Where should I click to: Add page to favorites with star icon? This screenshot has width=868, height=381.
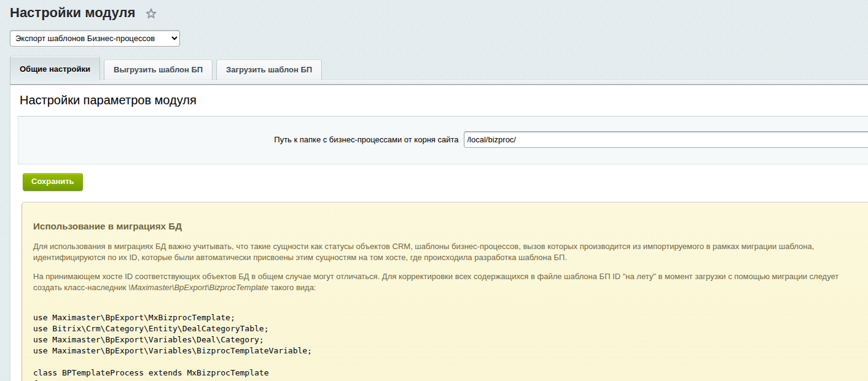151,13
